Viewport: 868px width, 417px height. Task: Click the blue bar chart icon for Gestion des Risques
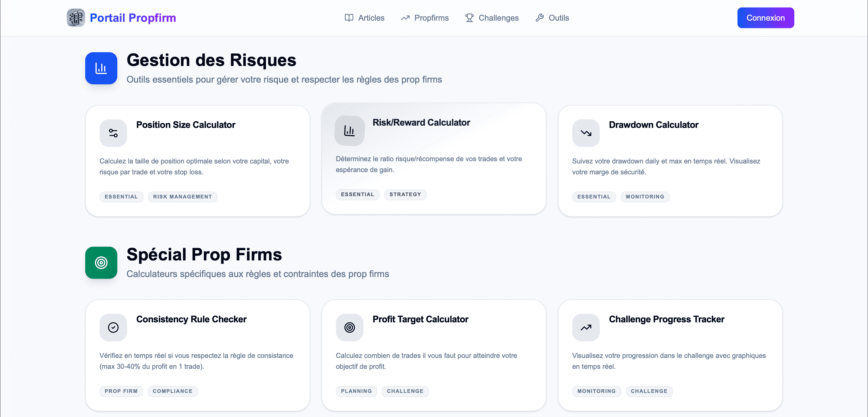coord(101,68)
